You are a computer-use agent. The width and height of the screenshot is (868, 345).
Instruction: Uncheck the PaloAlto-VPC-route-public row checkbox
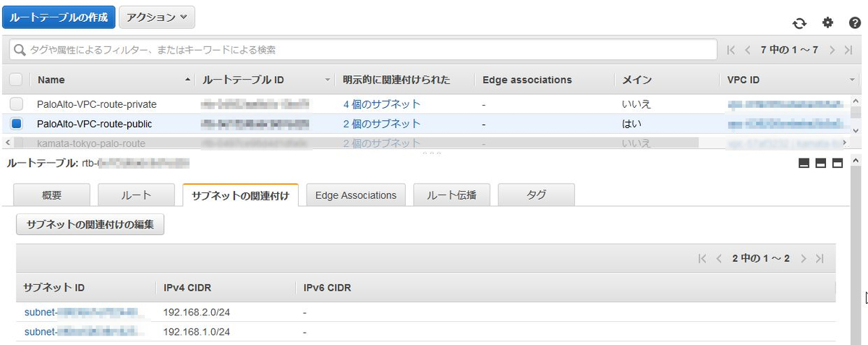[x=16, y=124]
